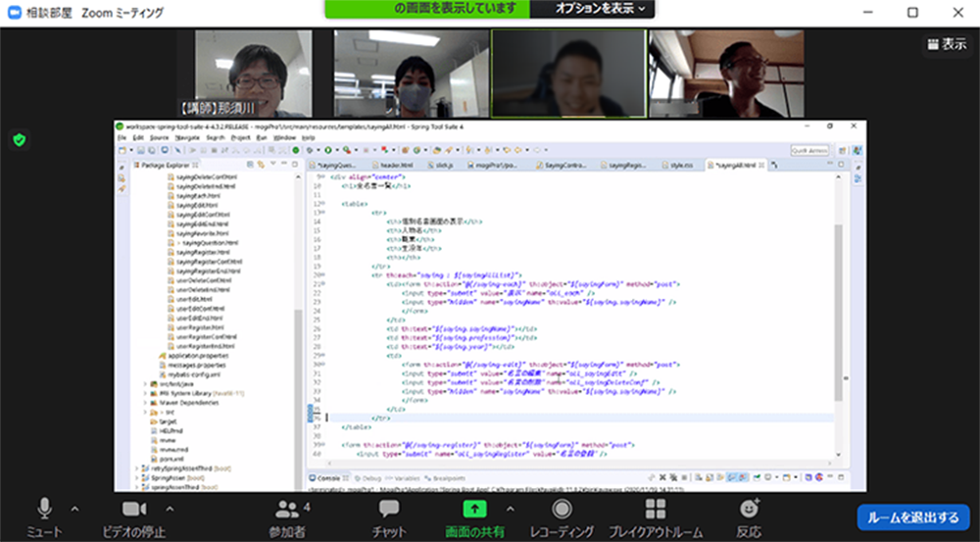Open the Window menu in Spring Tool Suite
This screenshot has height=542, width=980.
click(x=284, y=137)
